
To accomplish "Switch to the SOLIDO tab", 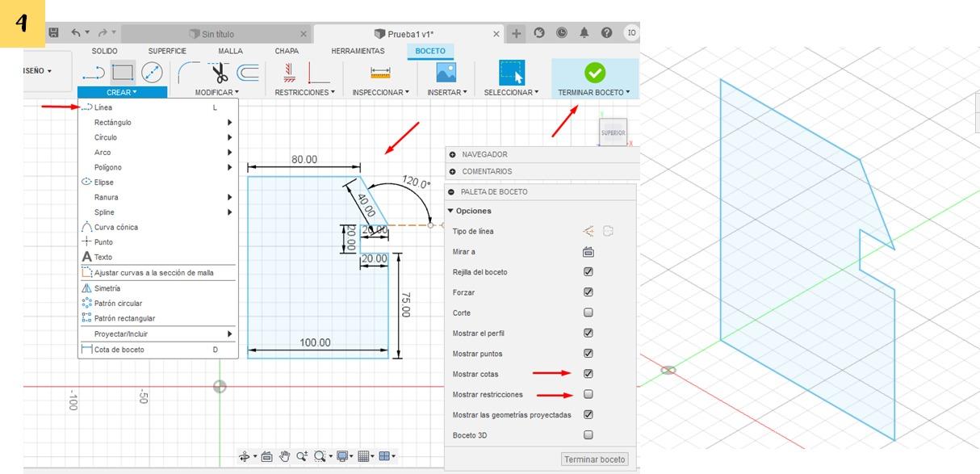I will point(104,51).
